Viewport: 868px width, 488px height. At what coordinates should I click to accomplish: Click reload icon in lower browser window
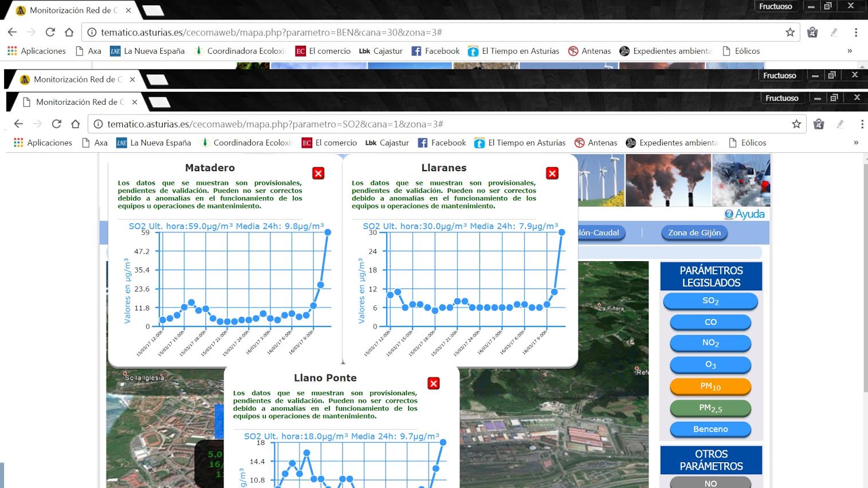pos(56,124)
